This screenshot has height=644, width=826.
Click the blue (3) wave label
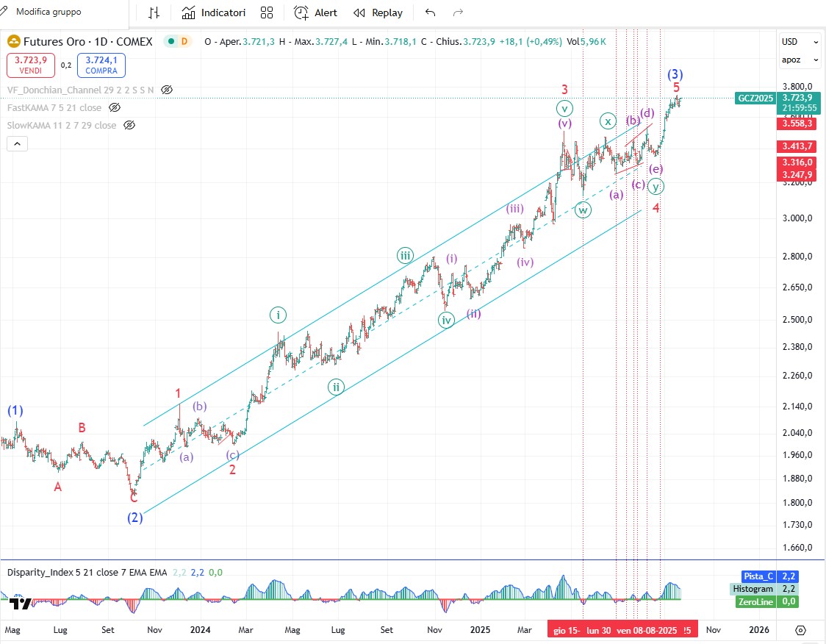coord(675,74)
